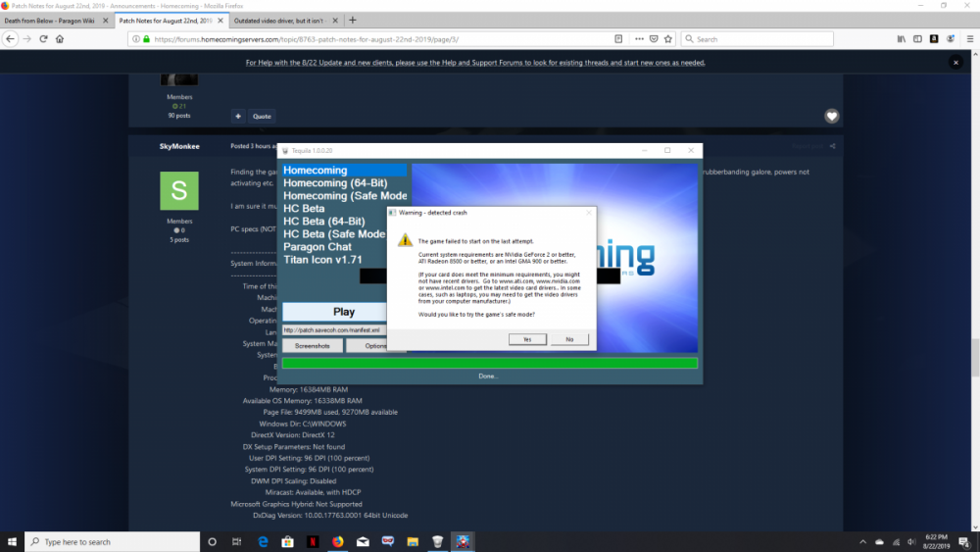Screen dimensions: 980x552
Task: Select Paragon Chat from the launcher list
Action: [x=318, y=247]
